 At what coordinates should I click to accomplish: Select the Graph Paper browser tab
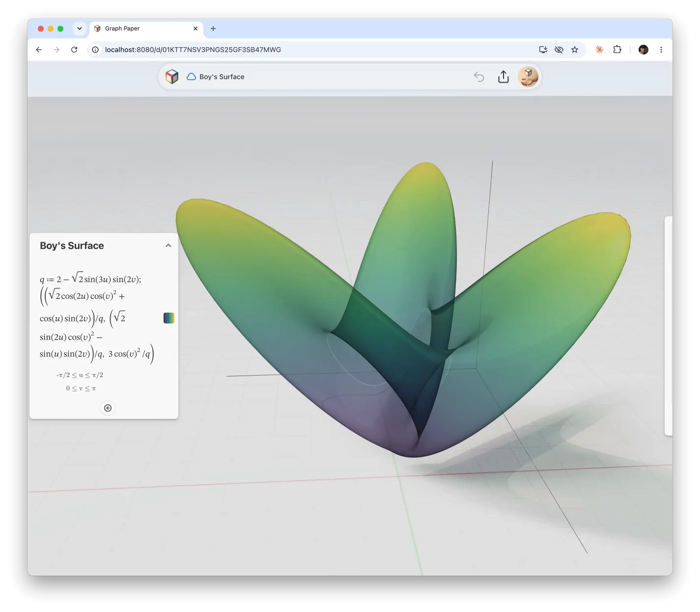click(146, 29)
